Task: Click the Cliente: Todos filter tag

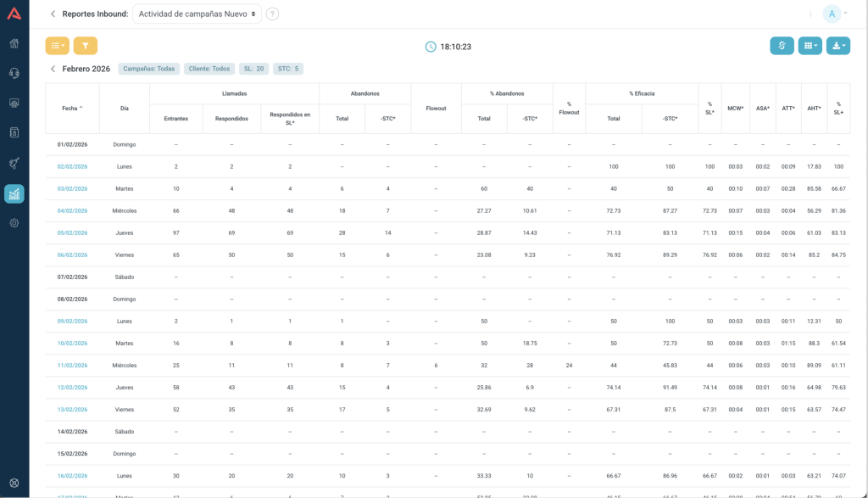Action: 209,69
